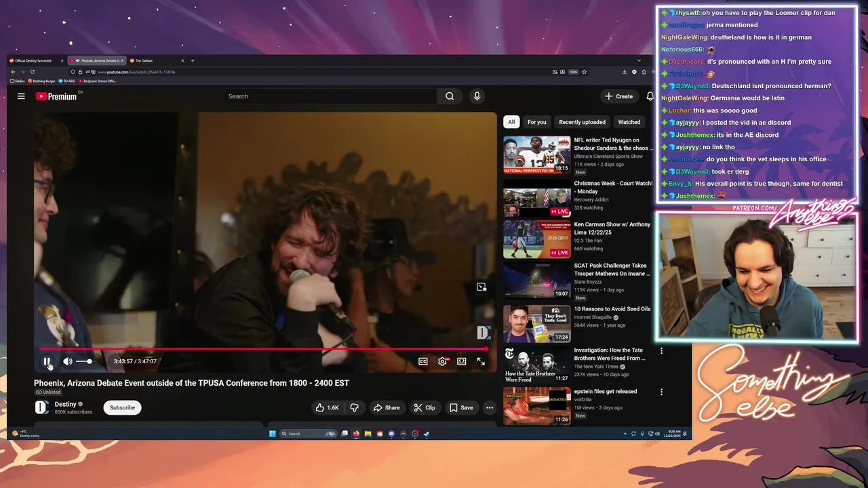Open video settings gear
Image resolution: width=868 pixels, height=488 pixels.
pyautogui.click(x=442, y=361)
